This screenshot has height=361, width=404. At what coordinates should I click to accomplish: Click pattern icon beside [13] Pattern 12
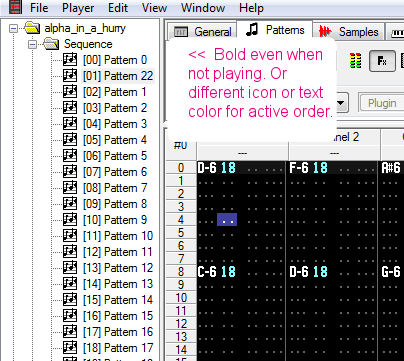pyautogui.click(x=70, y=267)
